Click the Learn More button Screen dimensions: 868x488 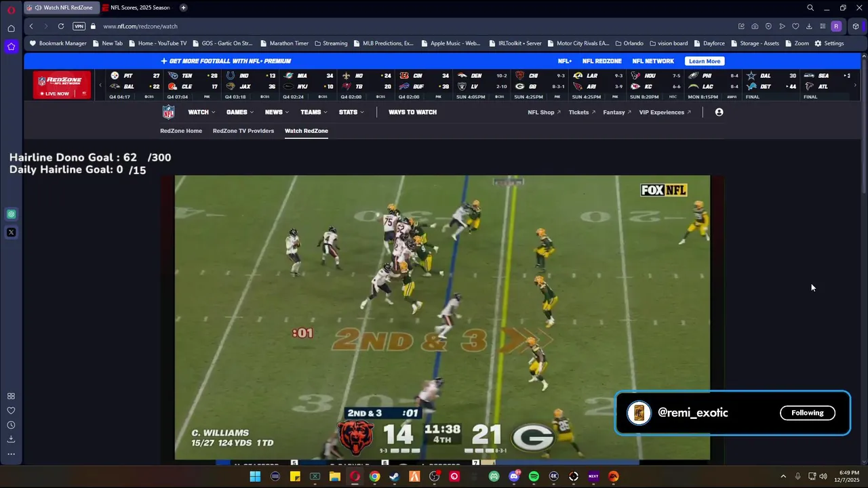click(x=704, y=61)
